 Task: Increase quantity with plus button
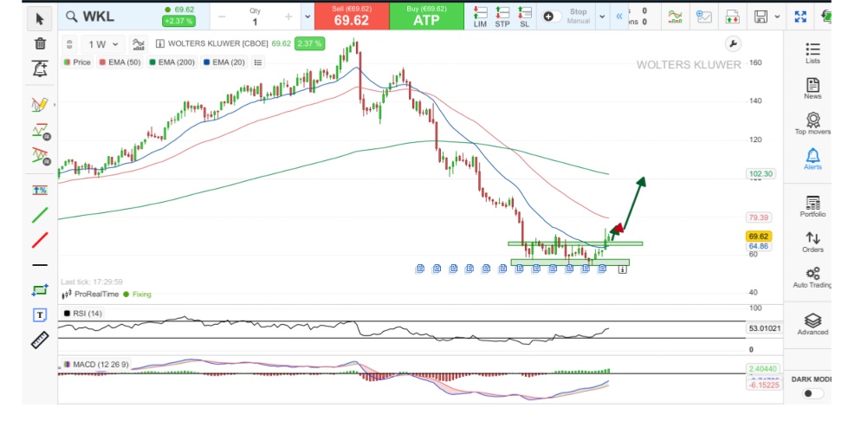coord(288,16)
